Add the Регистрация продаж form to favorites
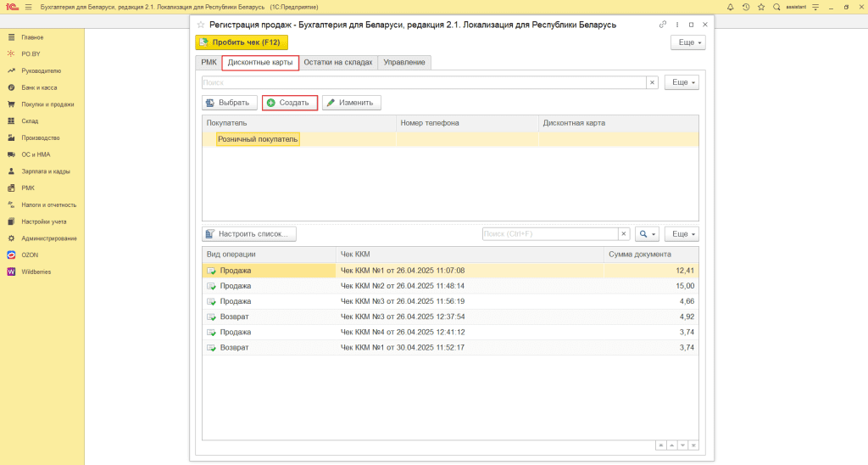 tap(201, 25)
